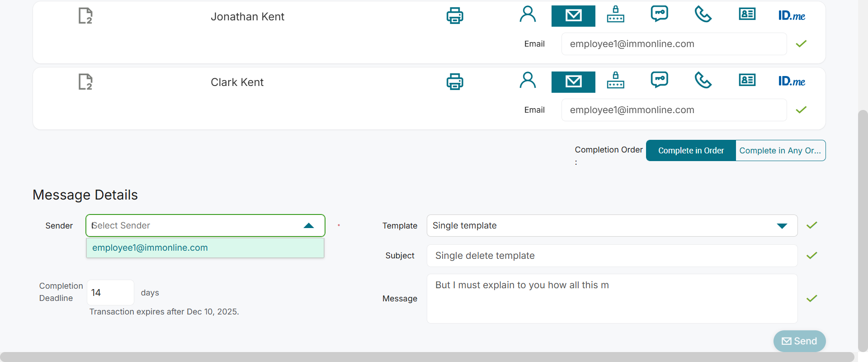Image resolution: width=868 pixels, height=362 pixels.
Task: Open the Template dropdown
Action: click(x=782, y=226)
